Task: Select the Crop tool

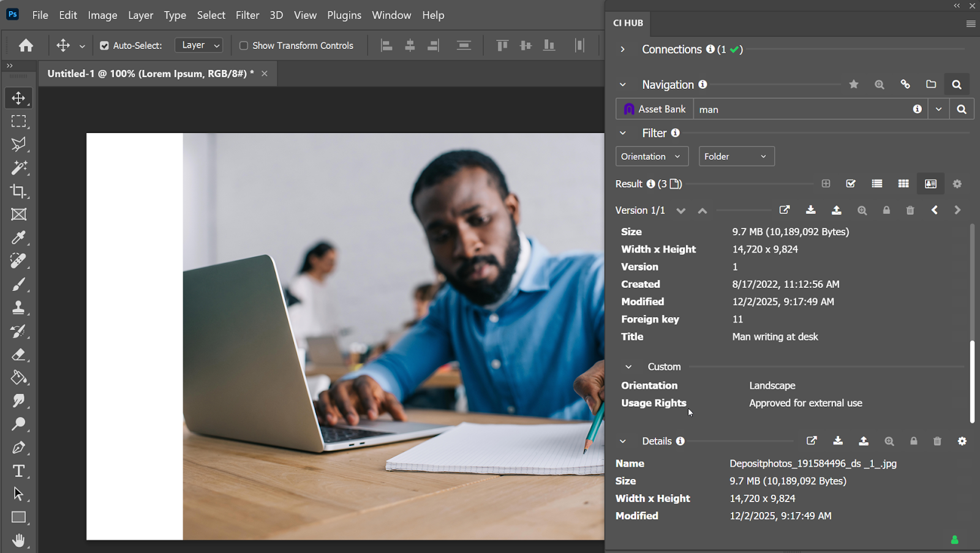Action: click(x=19, y=192)
